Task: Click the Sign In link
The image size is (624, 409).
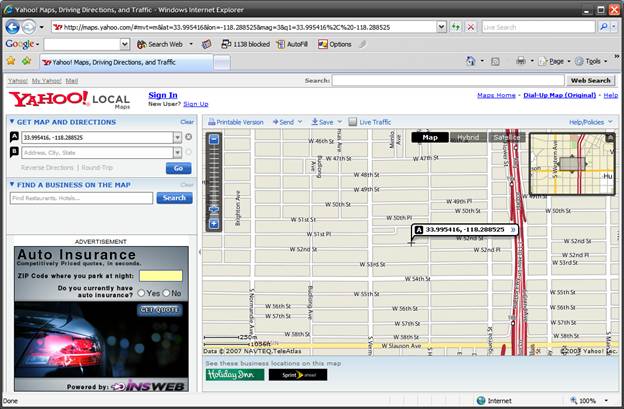Action: (x=163, y=95)
